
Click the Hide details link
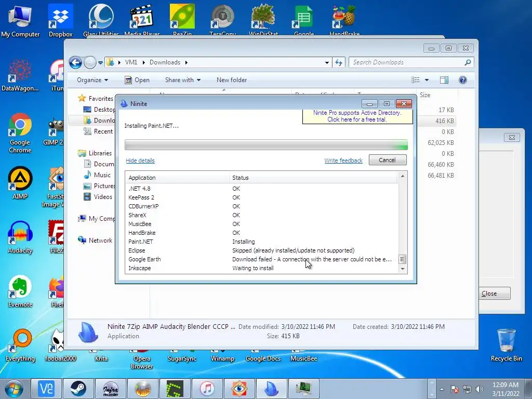pyautogui.click(x=140, y=161)
